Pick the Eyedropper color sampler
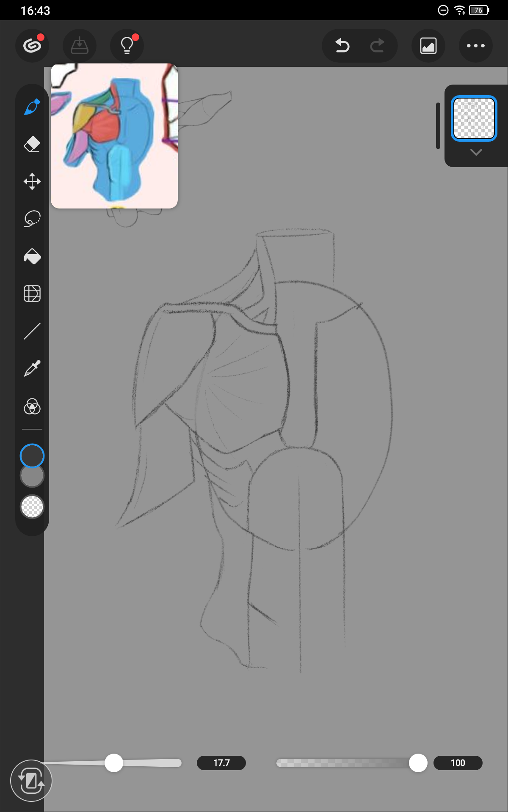The image size is (508, 812). (32, 368)
